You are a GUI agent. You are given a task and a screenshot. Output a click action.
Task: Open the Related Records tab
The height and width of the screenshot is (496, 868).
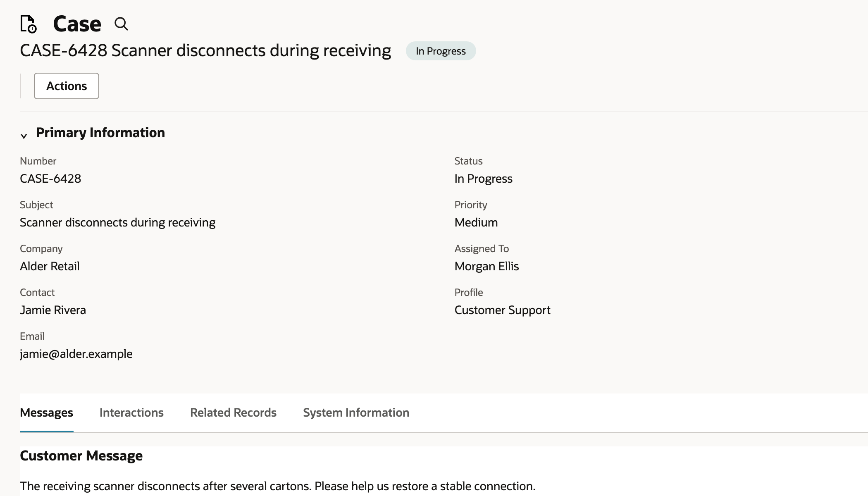click(x=233, y=413)
